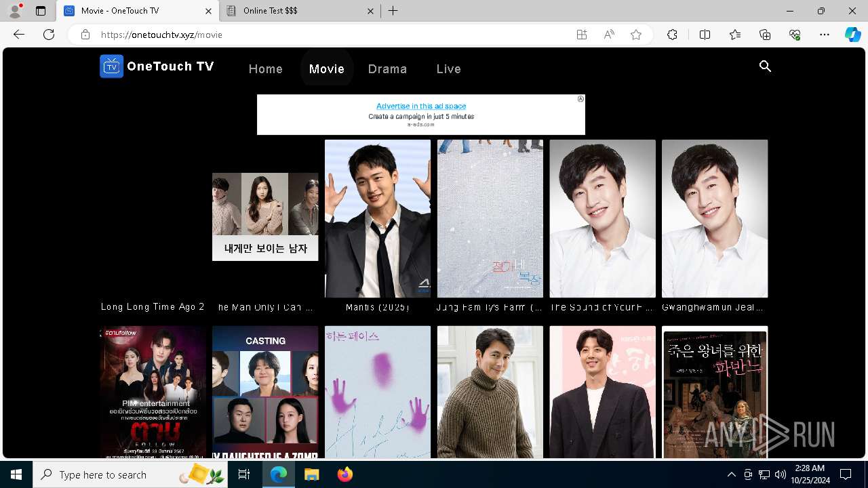Open the Drama section
This screenshot has height=488, width=868.
click(x=388, y=68)
